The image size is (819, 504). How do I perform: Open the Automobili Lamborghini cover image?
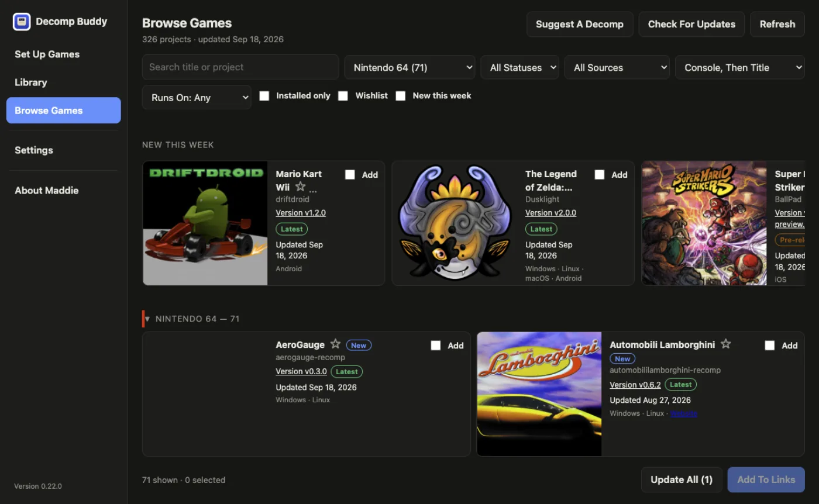[x=539, y=394]
